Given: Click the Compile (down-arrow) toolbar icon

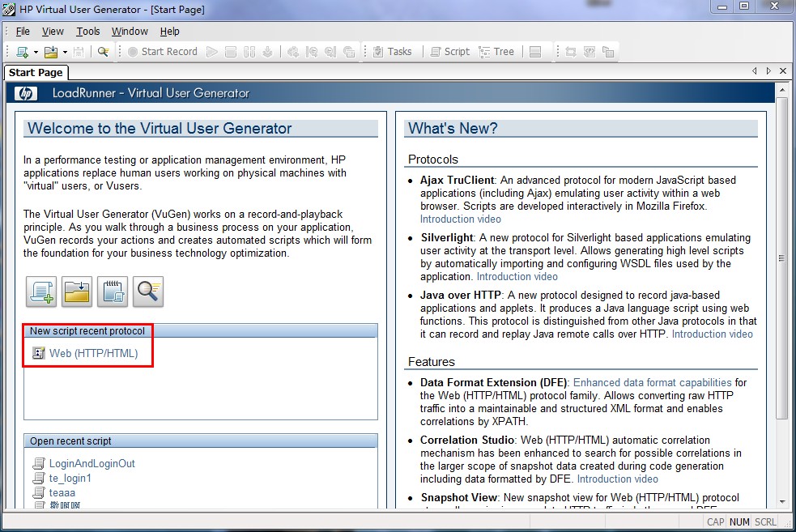Looking at the screenshot, I should point(267,52).
